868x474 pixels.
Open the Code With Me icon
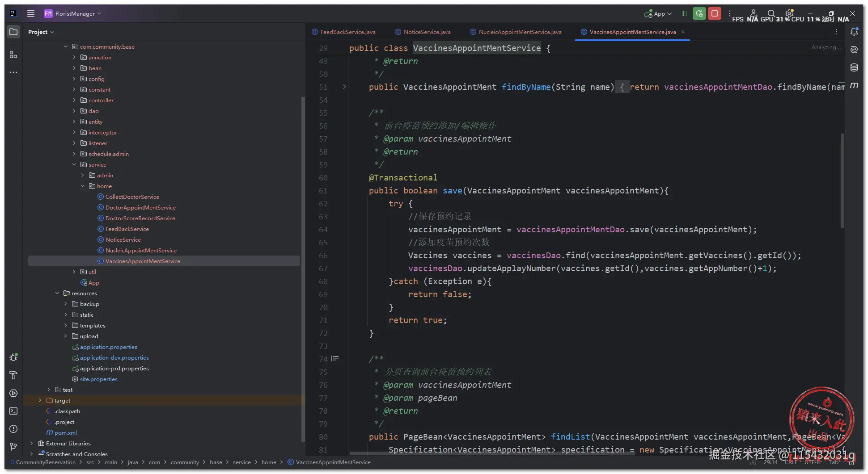(x=754, y=13)
